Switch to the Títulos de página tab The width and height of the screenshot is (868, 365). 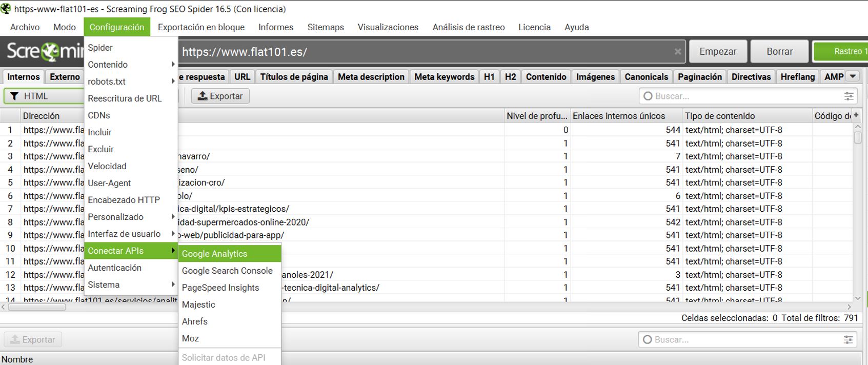(294, 76)
